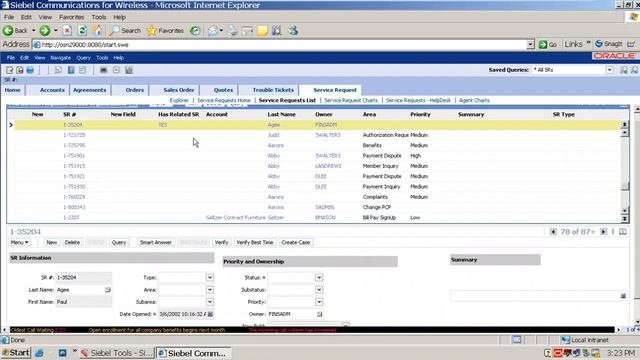
Task: Click the IE Forward arrow
Action: (44, 30)
